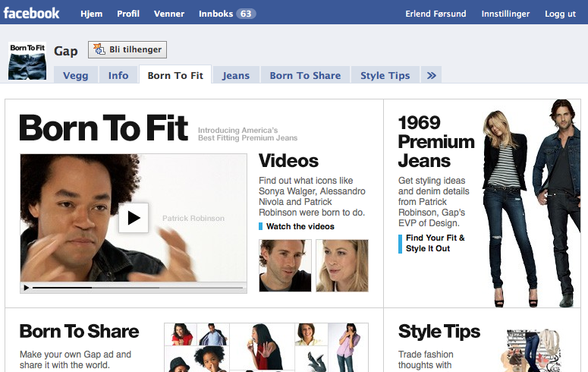Open Find Your Fit & Style It Out
This screenshot has width=588, height=372.
(x=435, y=243)
